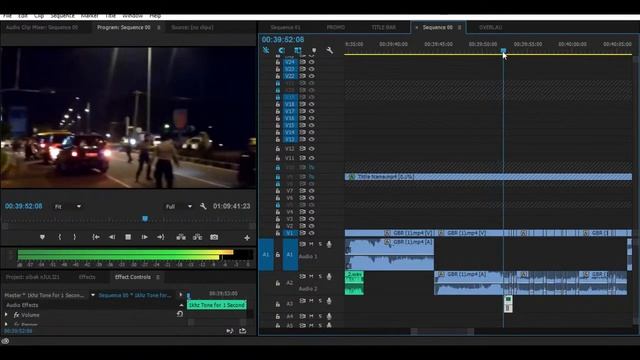Click play-only-audio icon in Effect Controls
The height and width of the screenshot is (360, 640).
229,331
